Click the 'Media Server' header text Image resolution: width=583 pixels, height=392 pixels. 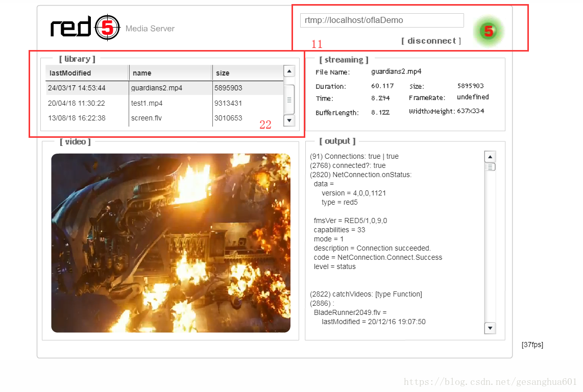tap(150, 29)
